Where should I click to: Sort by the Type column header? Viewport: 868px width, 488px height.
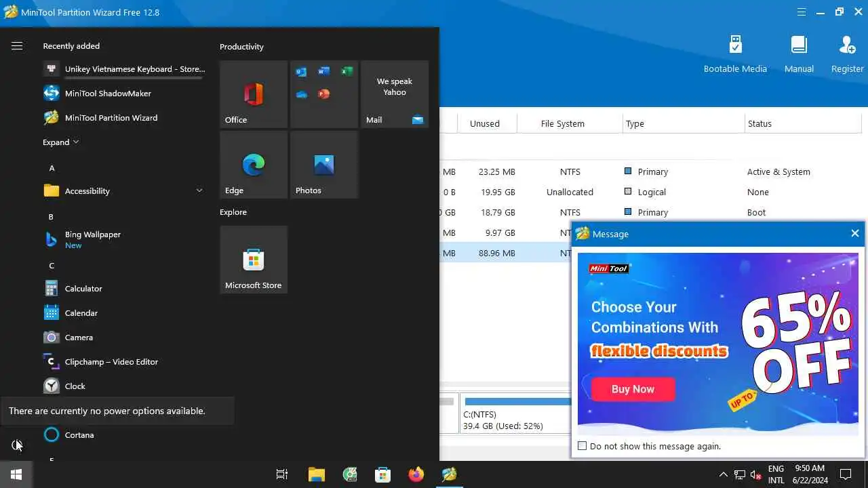684,123
